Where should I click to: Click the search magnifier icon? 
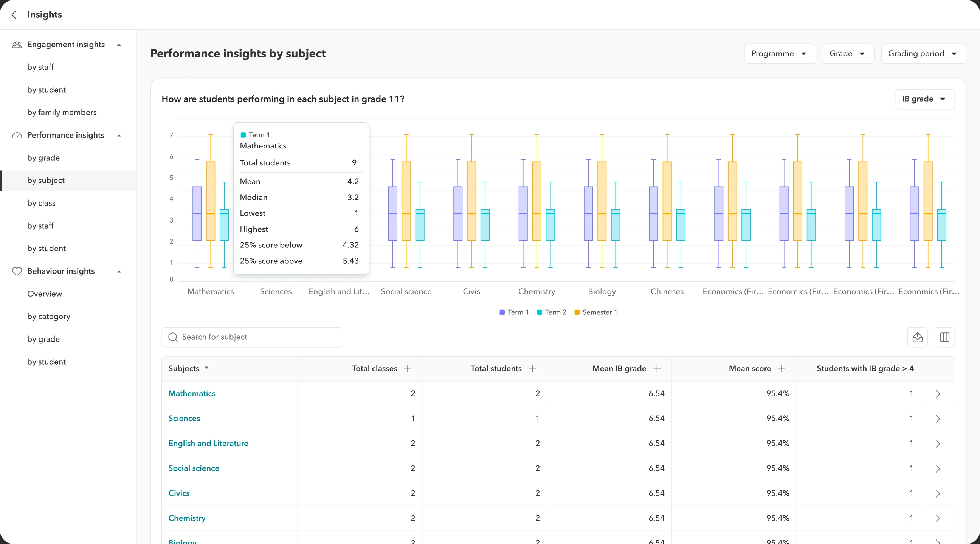(173, 337)
